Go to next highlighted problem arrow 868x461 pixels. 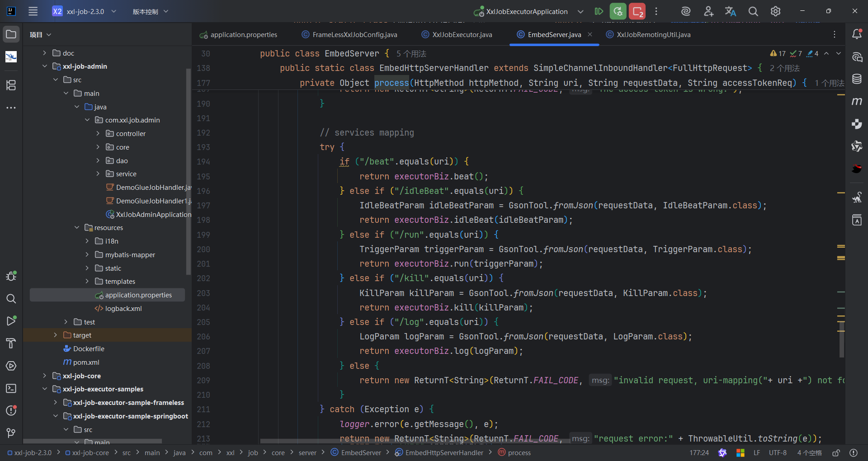point(839,53)
